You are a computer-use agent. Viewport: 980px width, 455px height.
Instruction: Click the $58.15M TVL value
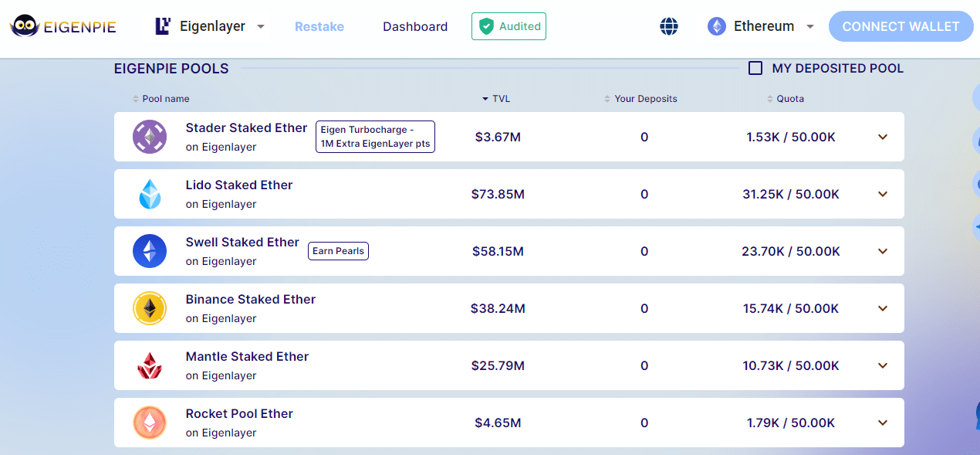498,251
